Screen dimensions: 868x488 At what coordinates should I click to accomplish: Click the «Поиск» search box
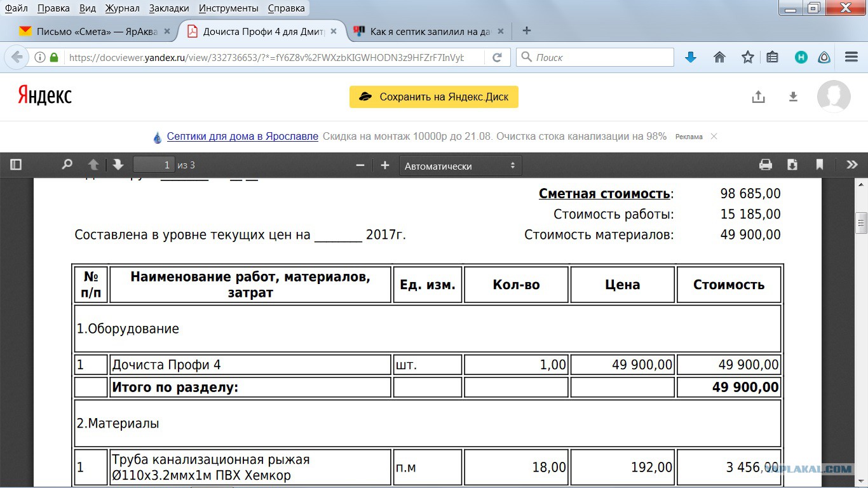pyautogui.click(x=595, y=57)
